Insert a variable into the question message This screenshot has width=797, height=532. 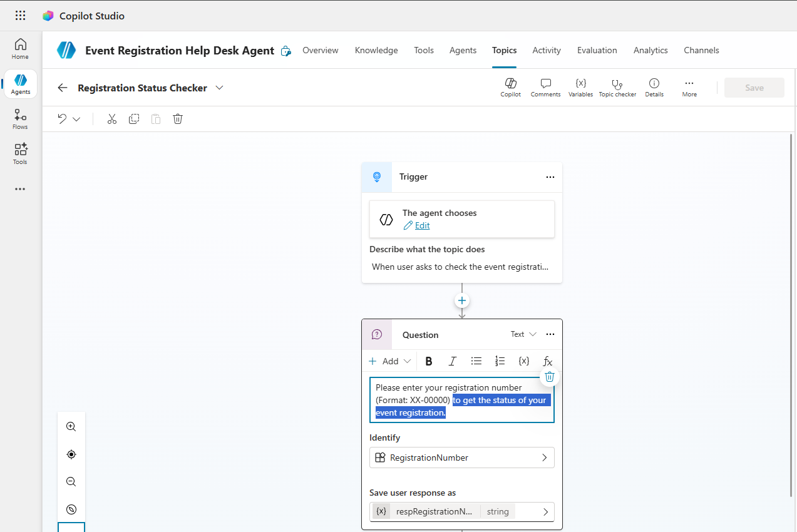point(524,361)
